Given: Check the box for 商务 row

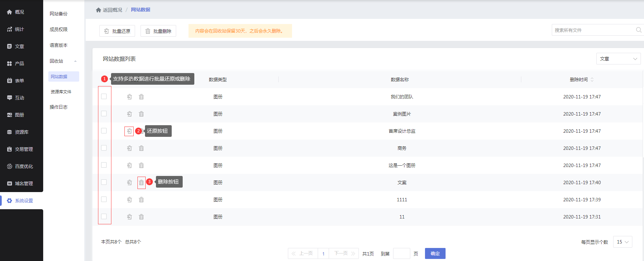Looking at the screenshot, I should pyautogui.click(x=104, y=148).
